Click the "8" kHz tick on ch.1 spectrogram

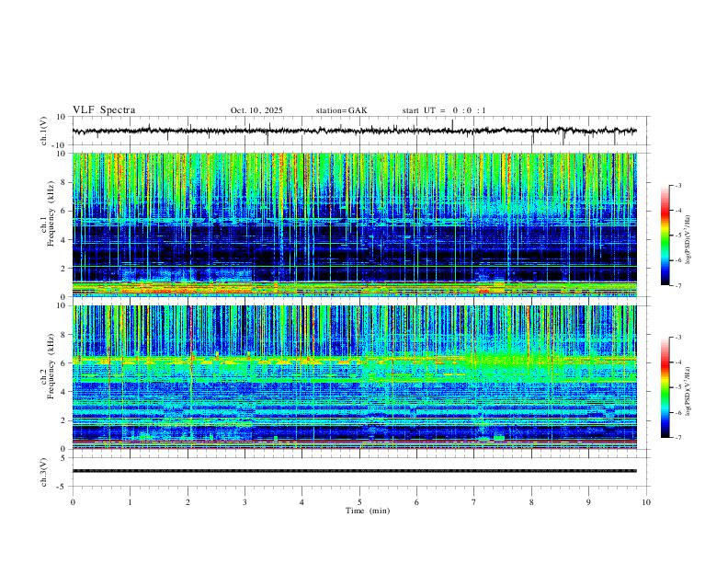(x=63, y=182)
